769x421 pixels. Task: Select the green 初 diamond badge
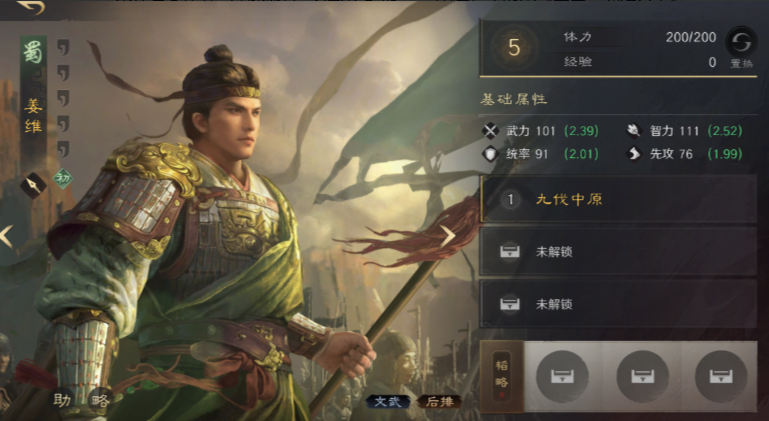pos(63,178)
